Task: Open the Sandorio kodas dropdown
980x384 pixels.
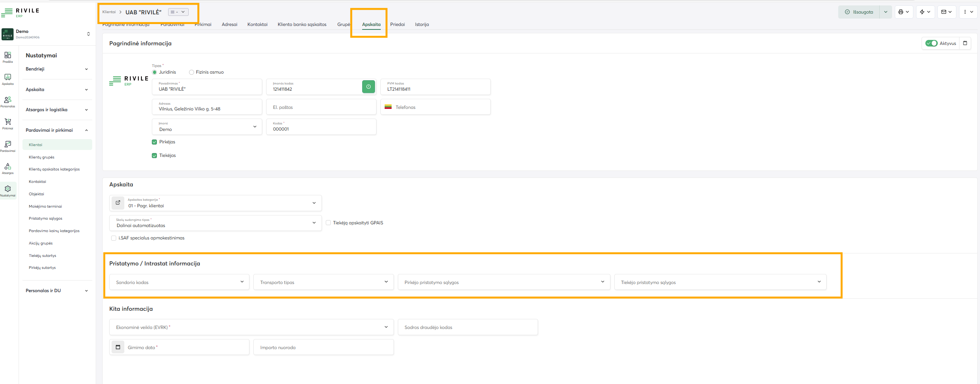Action: point(179,282)
